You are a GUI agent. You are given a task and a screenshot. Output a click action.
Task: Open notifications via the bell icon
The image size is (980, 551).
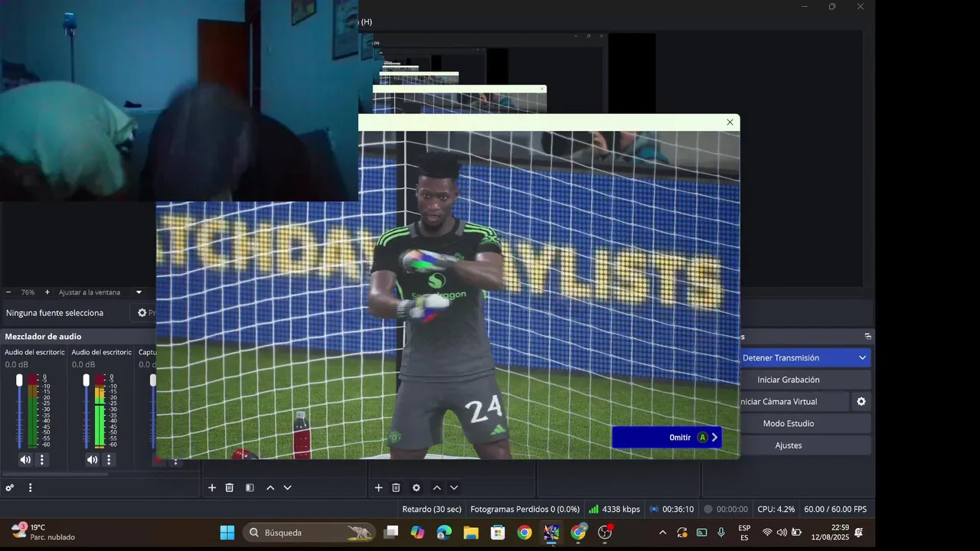click(x=859, y=533)
